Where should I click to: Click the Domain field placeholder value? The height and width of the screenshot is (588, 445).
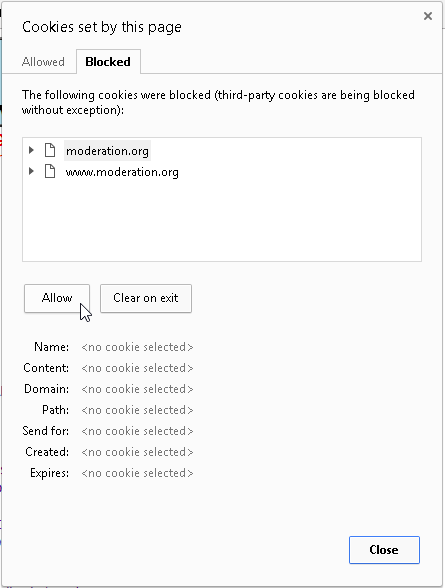coord(137,389)
